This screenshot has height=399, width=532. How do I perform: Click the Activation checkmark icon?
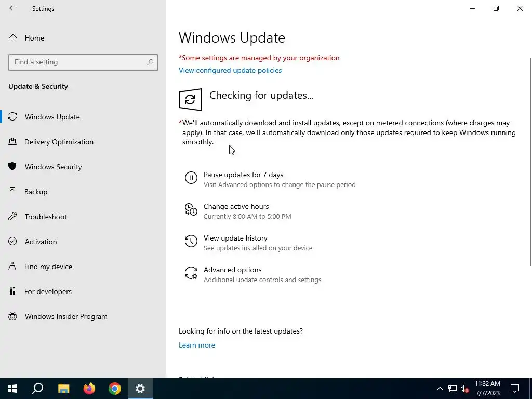pos(12,241)
